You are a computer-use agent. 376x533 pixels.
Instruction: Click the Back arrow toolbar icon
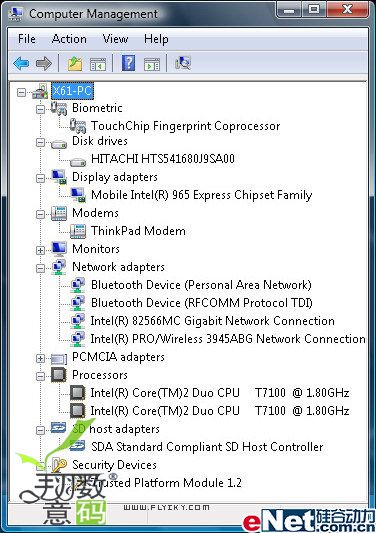coord(21,63)
